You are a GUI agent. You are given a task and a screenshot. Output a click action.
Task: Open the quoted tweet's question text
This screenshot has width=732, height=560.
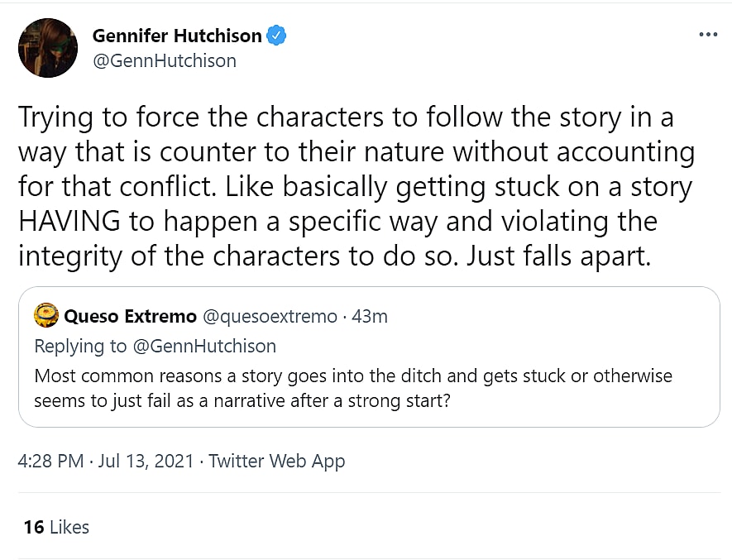pos(353,376)
